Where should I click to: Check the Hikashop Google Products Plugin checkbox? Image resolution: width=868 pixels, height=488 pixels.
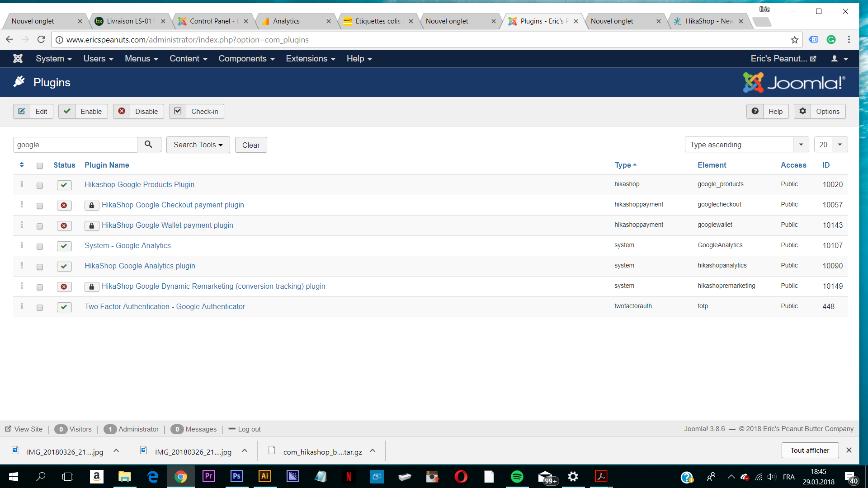[x=40, y=186]
